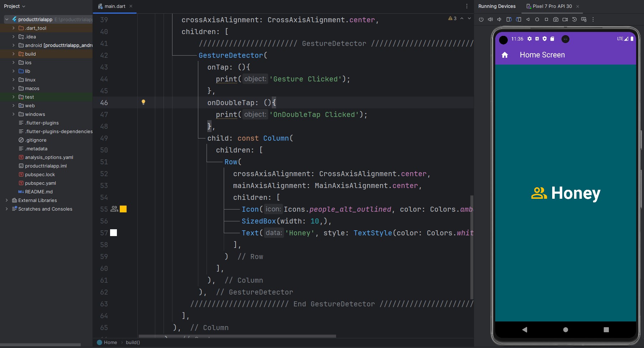Open the Project view dropdown
The height and width of the screenshot is (348, 644).
[15, 6]
